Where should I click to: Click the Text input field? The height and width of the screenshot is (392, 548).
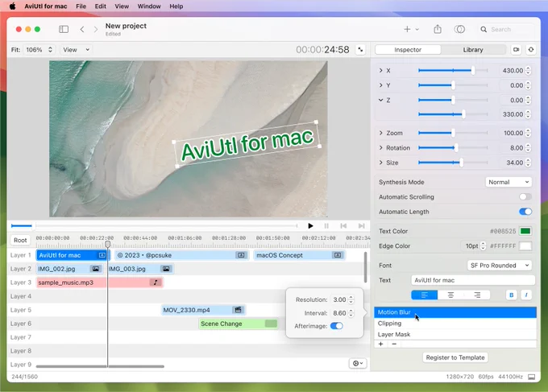coord(473,280)
